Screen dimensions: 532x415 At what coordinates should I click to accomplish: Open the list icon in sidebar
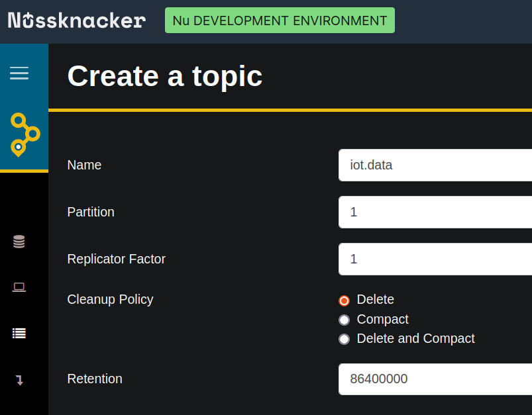[x=19, y=334]
